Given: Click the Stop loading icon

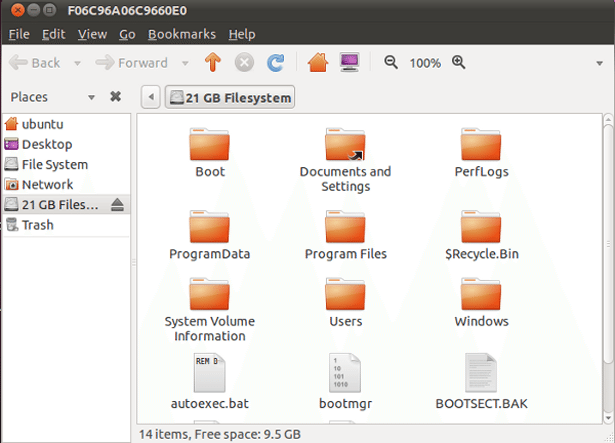Looking at the screenshot, I should 243,62.
